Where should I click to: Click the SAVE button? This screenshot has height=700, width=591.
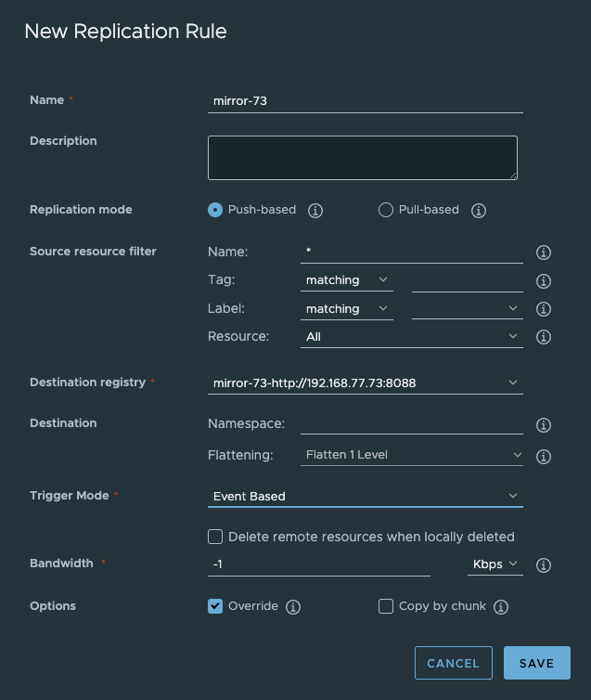pyautogui.click(x=537, y=663)
